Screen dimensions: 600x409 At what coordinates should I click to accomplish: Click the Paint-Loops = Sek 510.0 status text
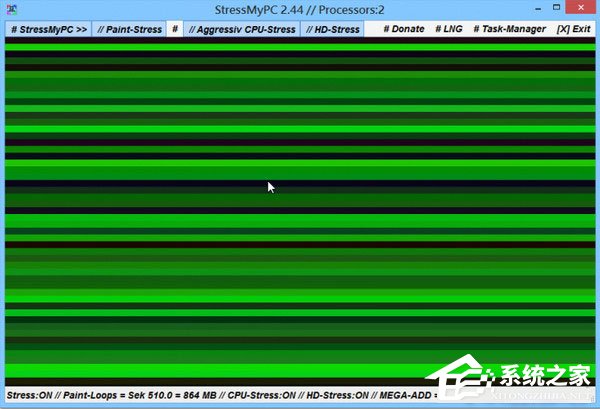pos(118,395)
